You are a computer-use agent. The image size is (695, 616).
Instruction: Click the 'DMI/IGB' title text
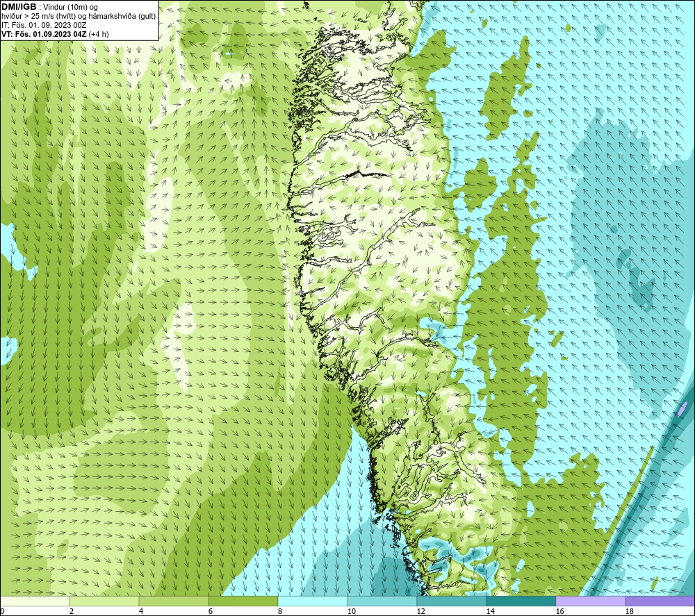[x=19, y=7]
